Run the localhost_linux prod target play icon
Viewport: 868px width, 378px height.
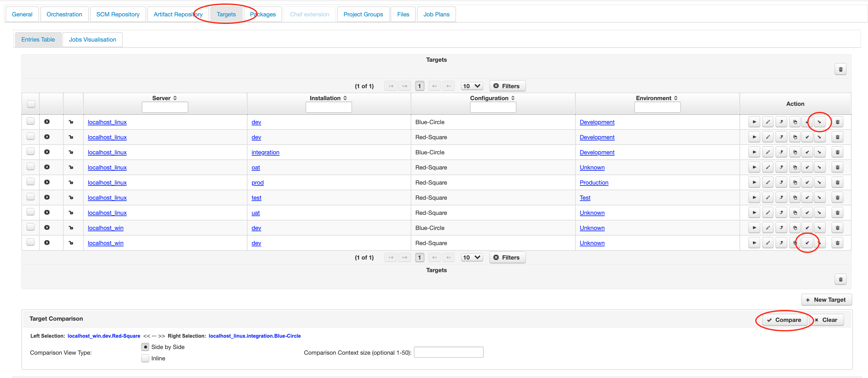(754, 183)
